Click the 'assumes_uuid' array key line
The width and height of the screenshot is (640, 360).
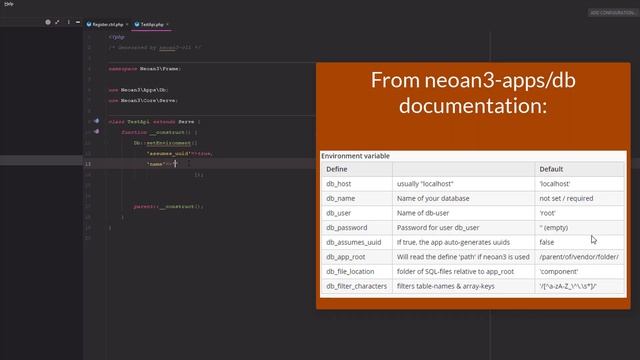tap(180, 153)
